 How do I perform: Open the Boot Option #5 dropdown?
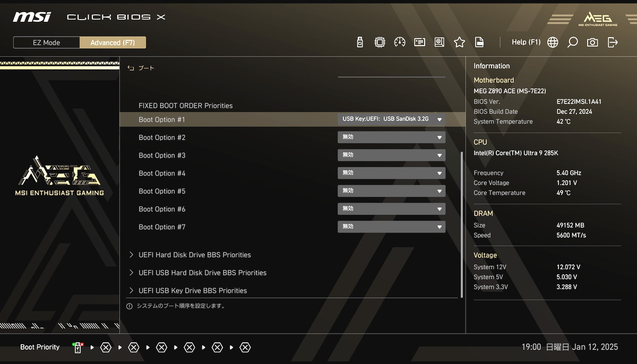click(x=391, y=191)
